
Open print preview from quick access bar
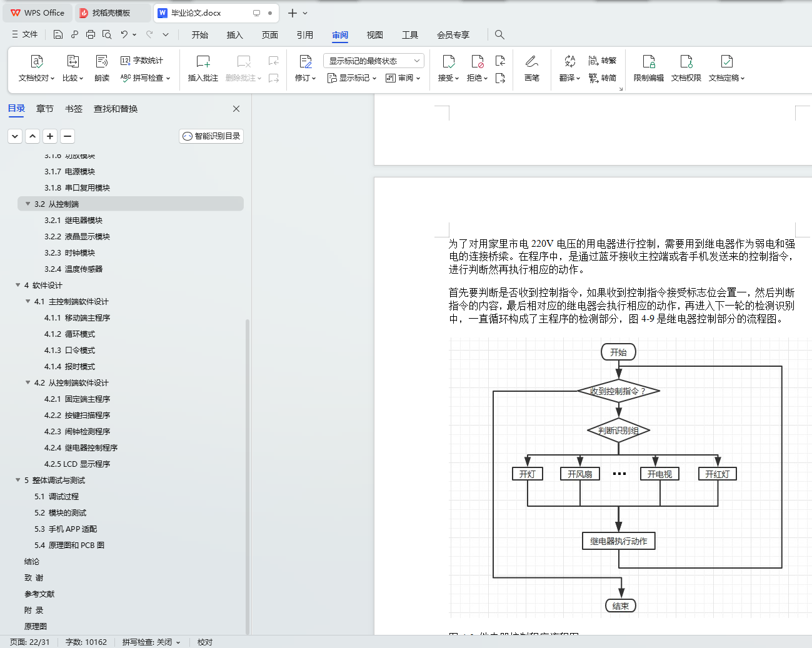107,35
